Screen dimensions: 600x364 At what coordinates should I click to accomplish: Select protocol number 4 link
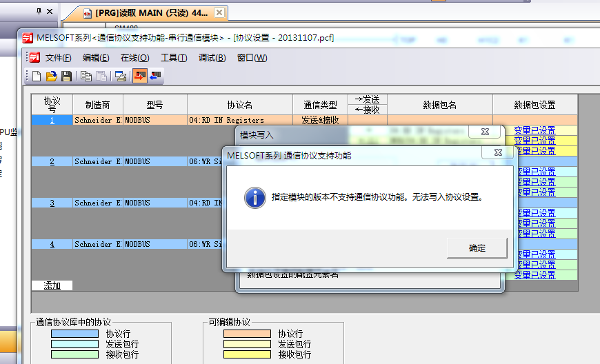(52, 244)
